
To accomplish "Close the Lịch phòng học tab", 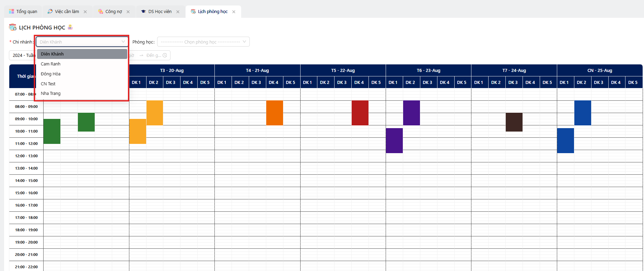I will (x=234, y=12).
